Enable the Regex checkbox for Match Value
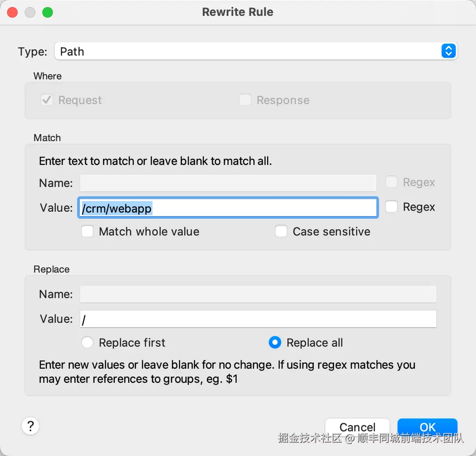Screen dimensions: 476x456 (x=391, y=207)
